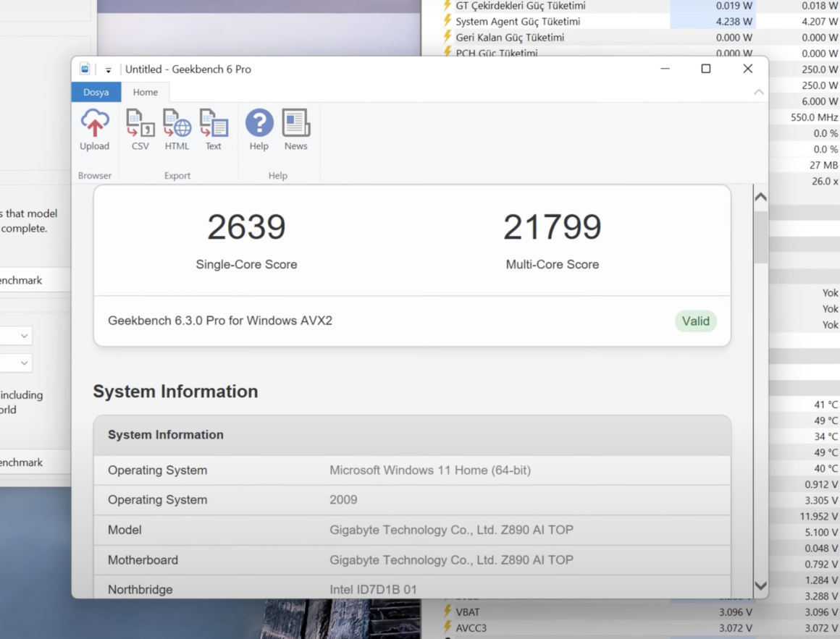This screenshot has width=840, height=639.
Task: Export results with the CSV icon
Action: point(140,123)
